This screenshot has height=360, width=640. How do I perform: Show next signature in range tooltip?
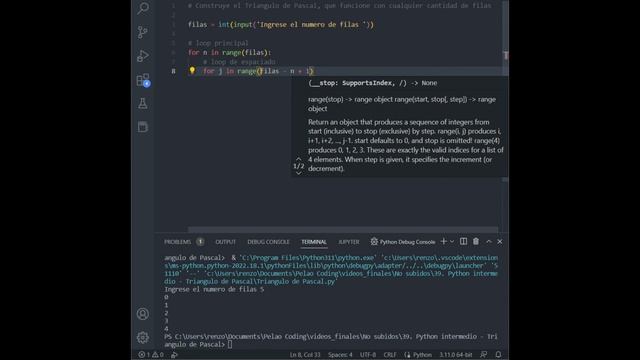[x=299, y=173]
